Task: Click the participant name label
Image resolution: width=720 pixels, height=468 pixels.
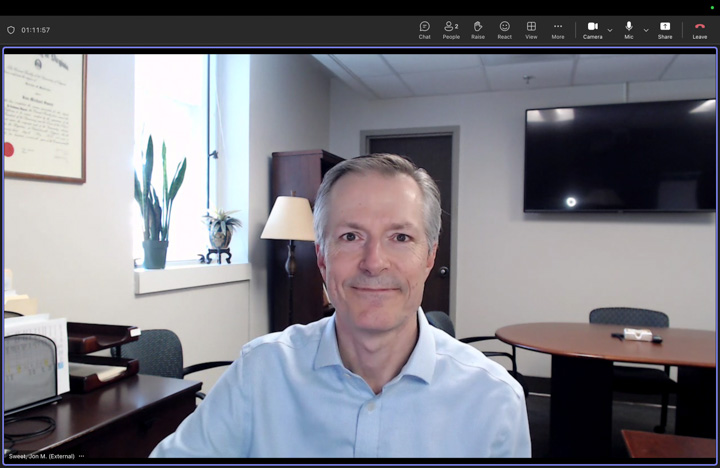Action: click(40, 456)
